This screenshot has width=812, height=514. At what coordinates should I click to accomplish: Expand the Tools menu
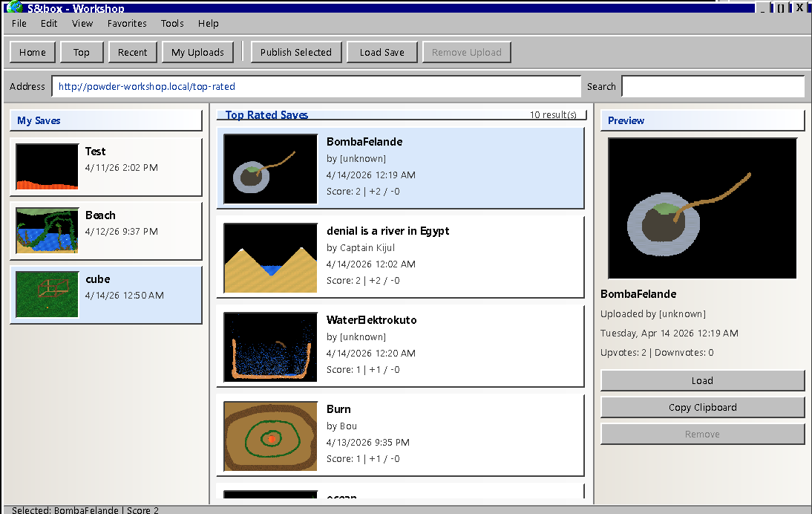172,23
